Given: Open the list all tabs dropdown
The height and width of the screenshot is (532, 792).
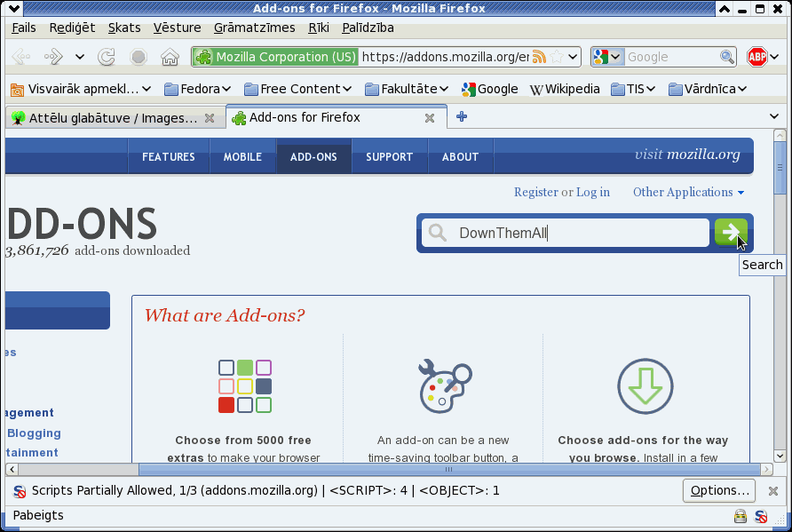Looking at the screenshot, I should (x=774, y=116).
